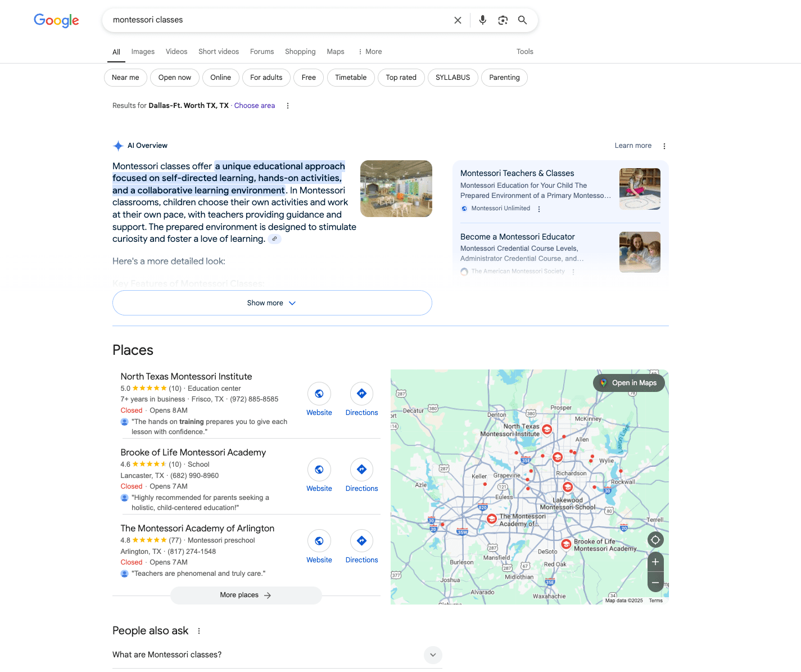Select the All results tab
The image size is (801, 672).
[116, 52]
